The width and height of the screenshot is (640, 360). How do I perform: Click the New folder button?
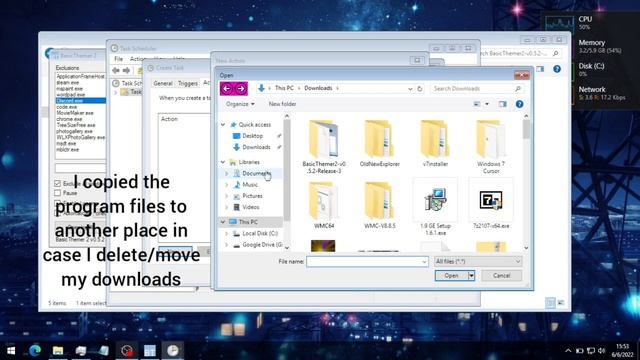(282, 104)
